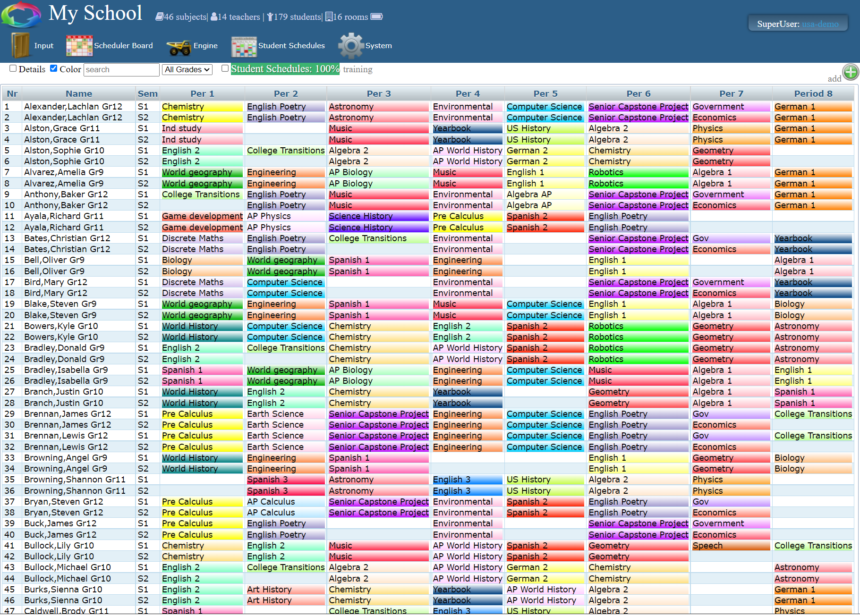Viewport: 860px width, 616px height.
Task: Open Student Schedules weekly grid icon
Action: pos(243,46)
